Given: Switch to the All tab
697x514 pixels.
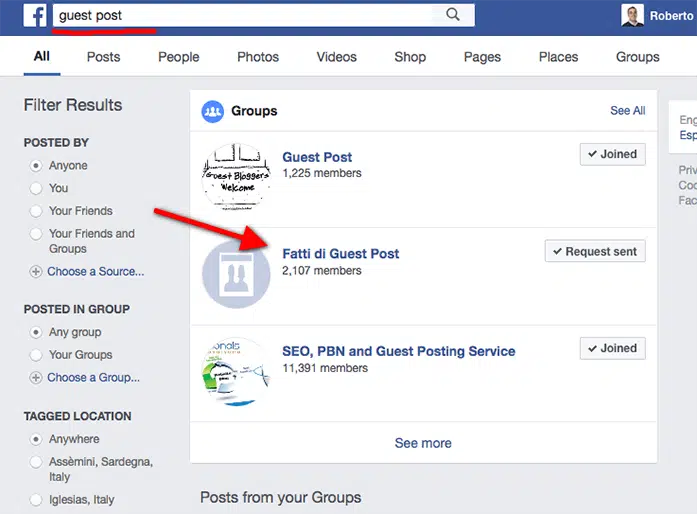Looking at the screenshot, I should coord(42,56).
